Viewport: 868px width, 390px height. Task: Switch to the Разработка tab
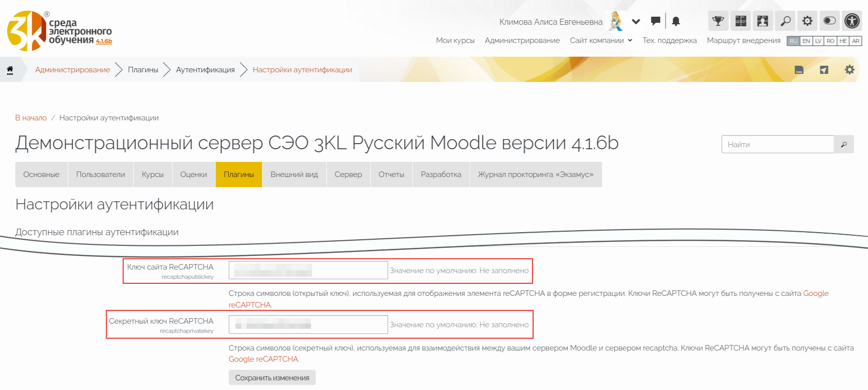tap(441, 175)
